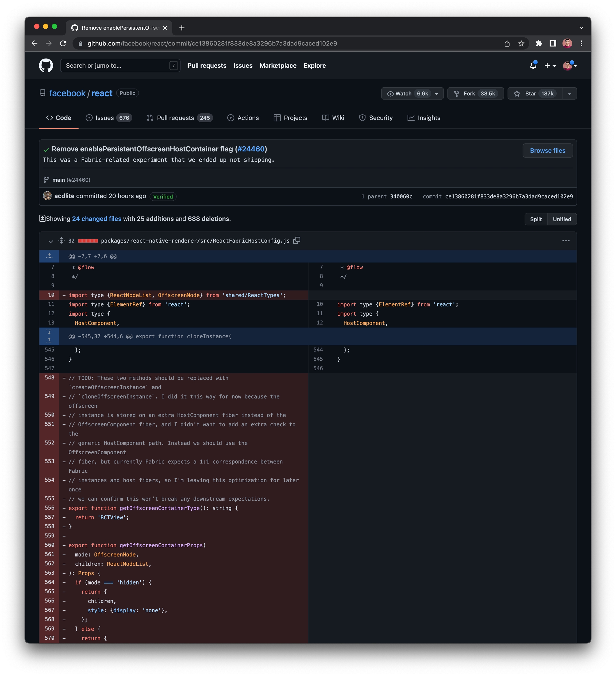Image resolution: width=616 pixels, height=676 pixels.
Task: Switch to the Projects tab
Action: click(x=290, y=118)
